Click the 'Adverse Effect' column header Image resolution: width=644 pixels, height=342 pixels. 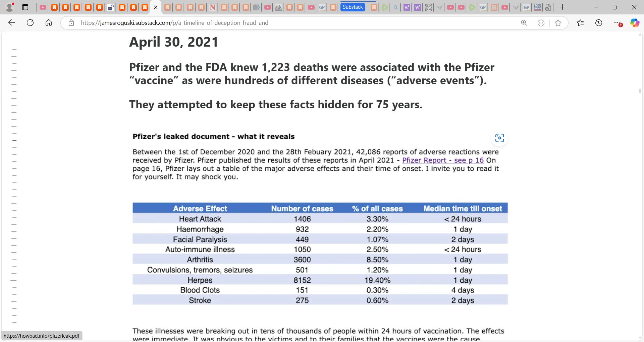pyautogui.click(x=200, y=209)
